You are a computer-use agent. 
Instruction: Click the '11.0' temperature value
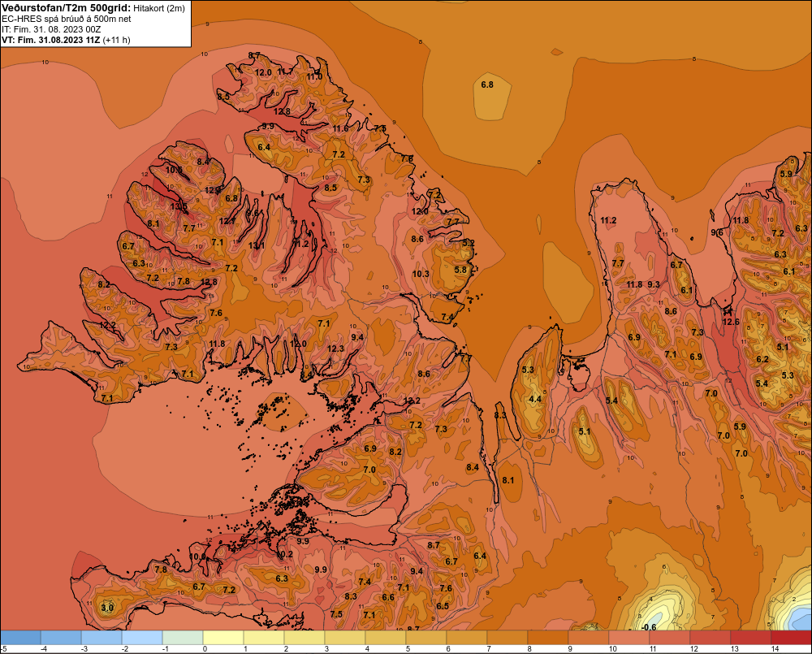tap(314, 76)
